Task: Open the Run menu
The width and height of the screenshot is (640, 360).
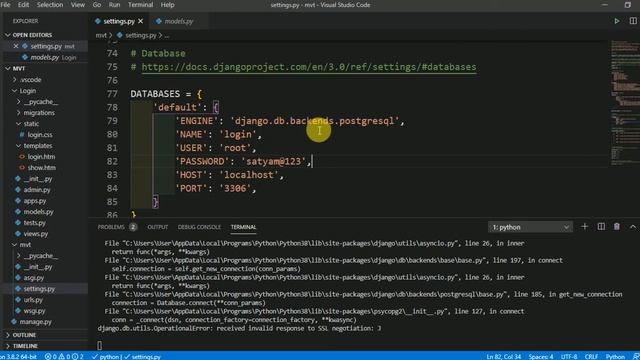Action: (114, 5)
